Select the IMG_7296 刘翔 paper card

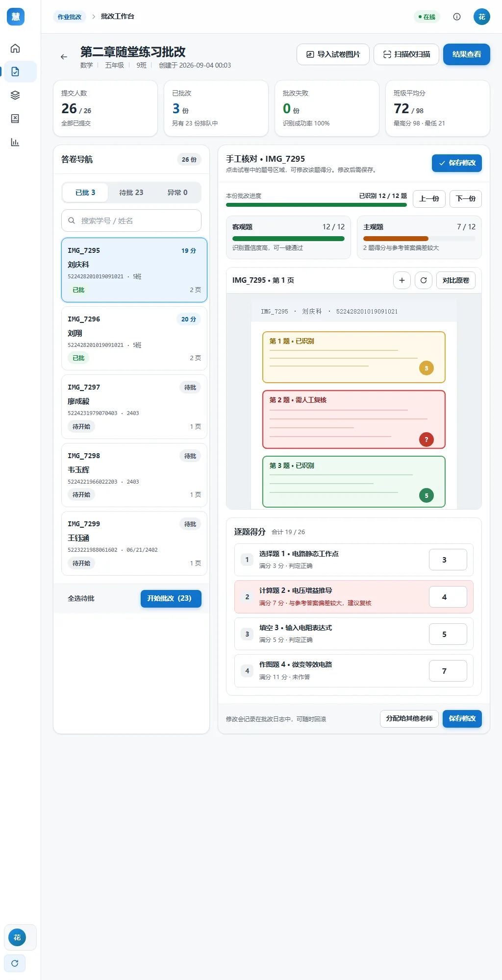pos(134,339)
